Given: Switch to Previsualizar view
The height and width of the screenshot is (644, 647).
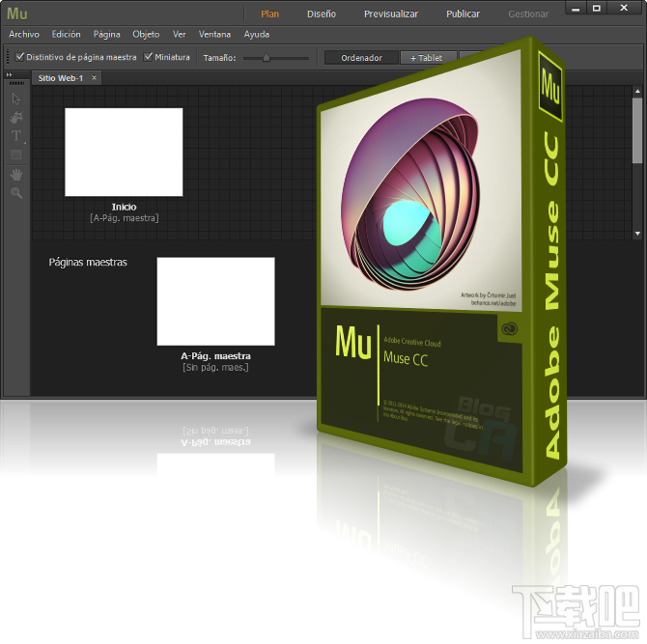Looking at the screenshot, I should point(391,14).
